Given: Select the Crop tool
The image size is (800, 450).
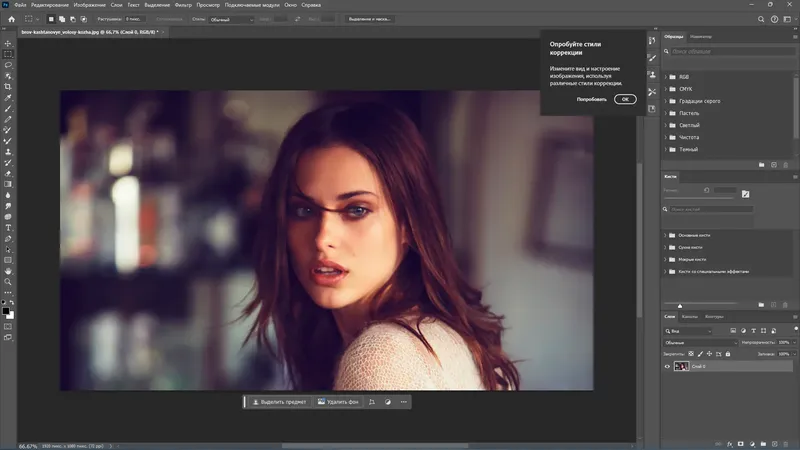Looking at the screenshot, I should (8, 87).
